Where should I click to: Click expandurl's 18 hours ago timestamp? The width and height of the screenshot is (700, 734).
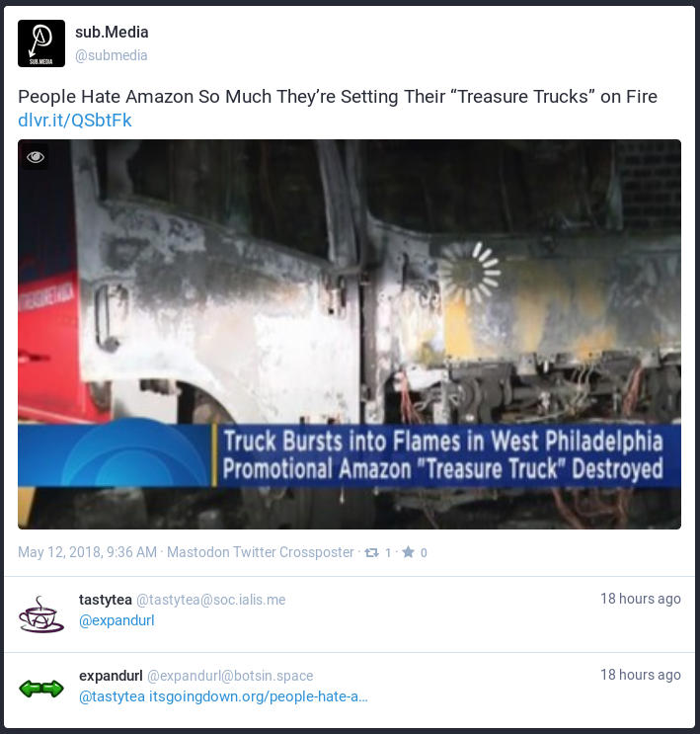coord(641,675)
